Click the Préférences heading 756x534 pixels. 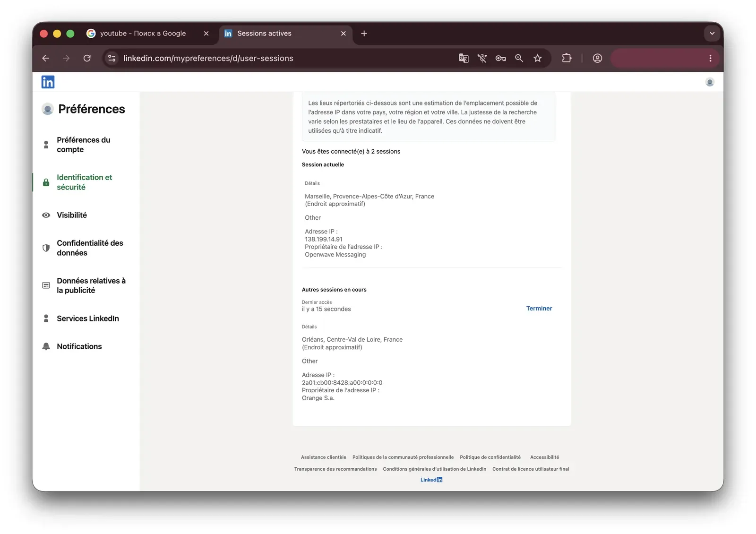tap(92, 109)
